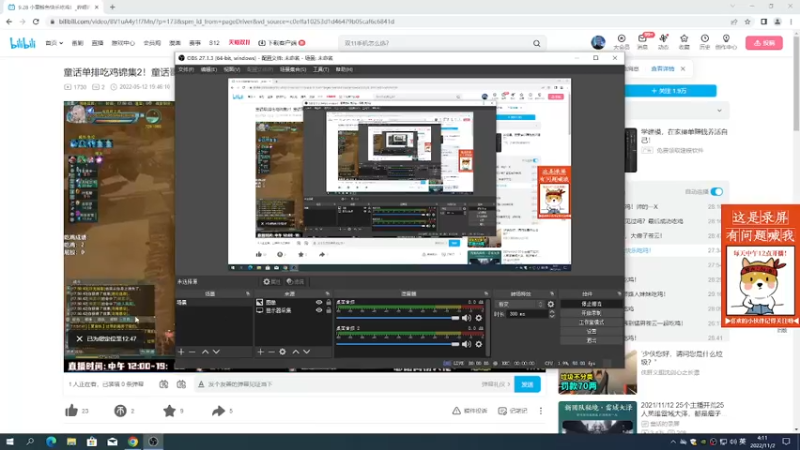800x450 pixels.
Task: Open the 首页 dropdown in bilibili nav
Action: coord(54,43)
